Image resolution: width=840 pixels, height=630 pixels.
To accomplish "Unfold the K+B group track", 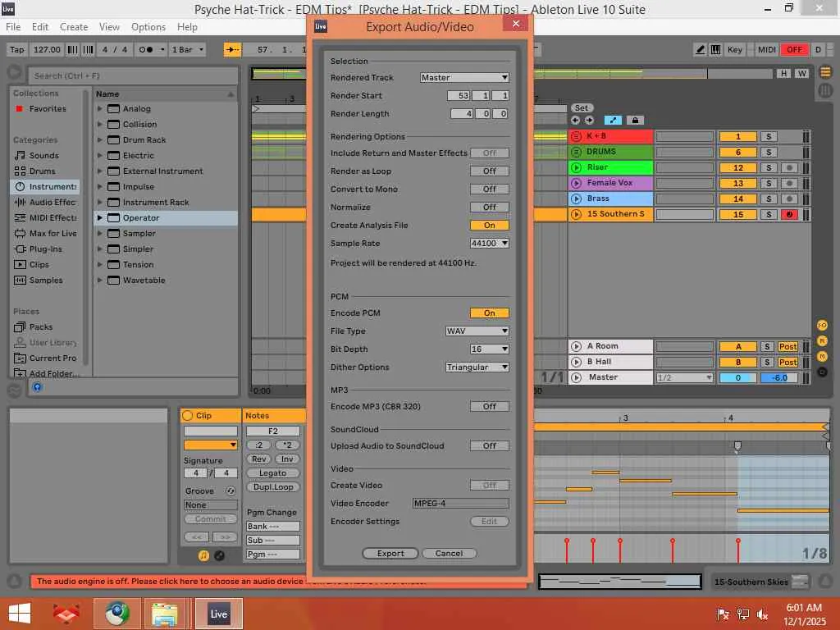I will [x=576, y=136].
